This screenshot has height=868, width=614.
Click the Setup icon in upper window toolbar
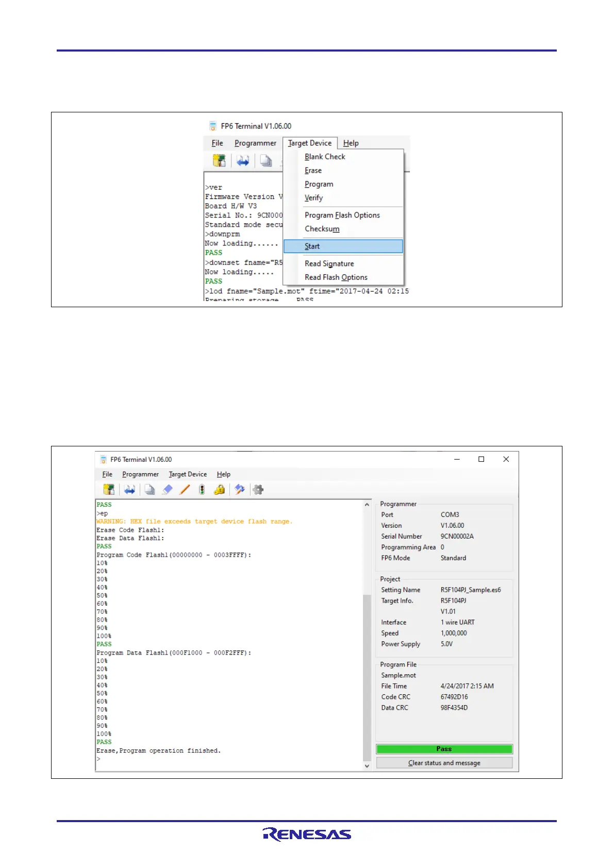(x=219, y=161)
